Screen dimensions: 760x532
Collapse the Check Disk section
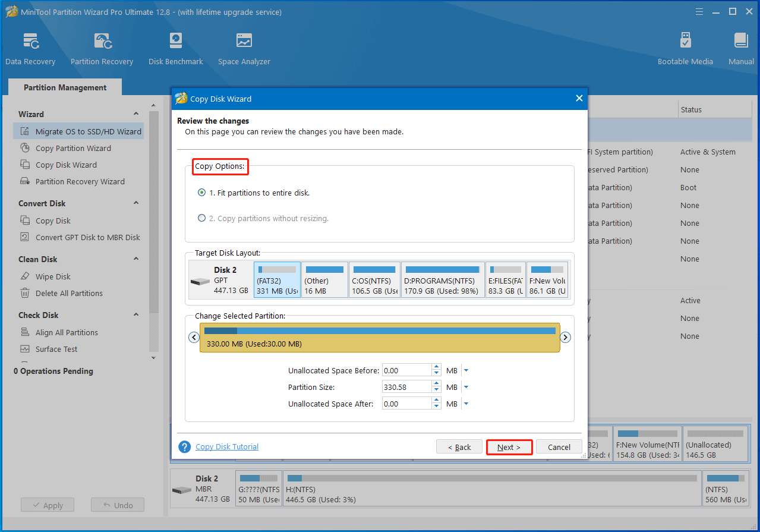pyautogui.click(x=135, y=314)
